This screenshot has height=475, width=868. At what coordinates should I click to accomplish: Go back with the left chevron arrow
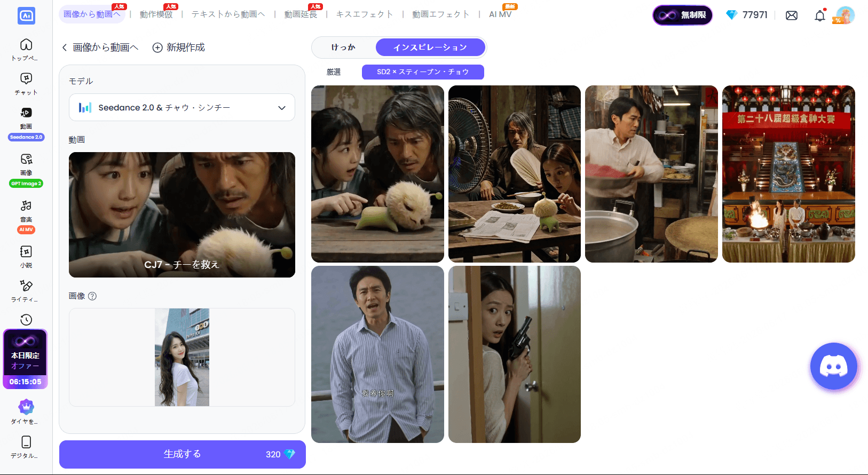(65, 47)
